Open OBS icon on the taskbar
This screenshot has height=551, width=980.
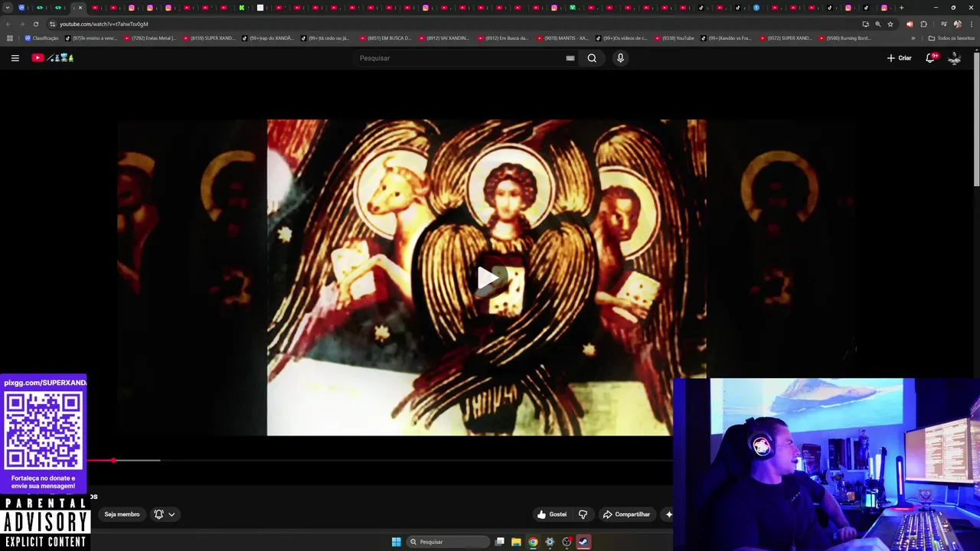pyautogui.click(x=567, y=542)
